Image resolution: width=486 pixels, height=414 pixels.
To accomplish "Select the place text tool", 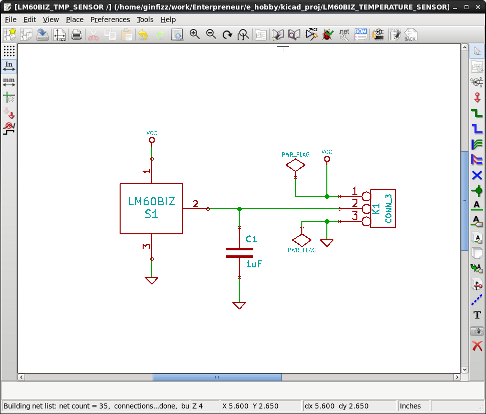I will (477, 315).
